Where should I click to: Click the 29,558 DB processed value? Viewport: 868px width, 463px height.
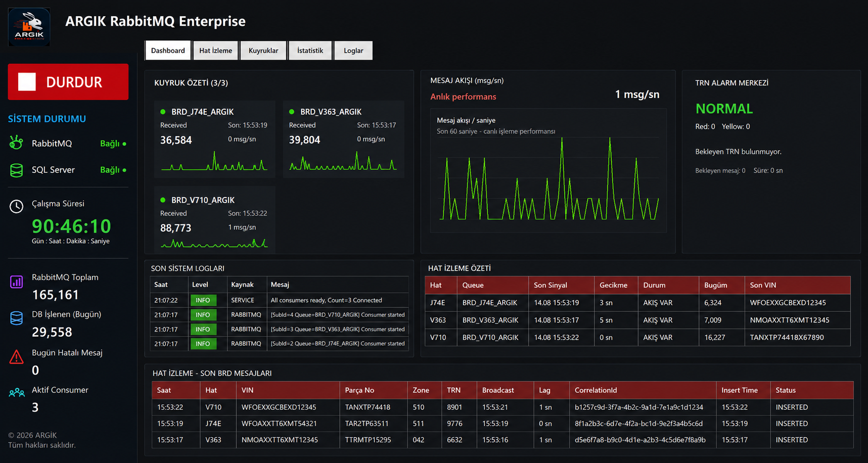coord(52,332)
